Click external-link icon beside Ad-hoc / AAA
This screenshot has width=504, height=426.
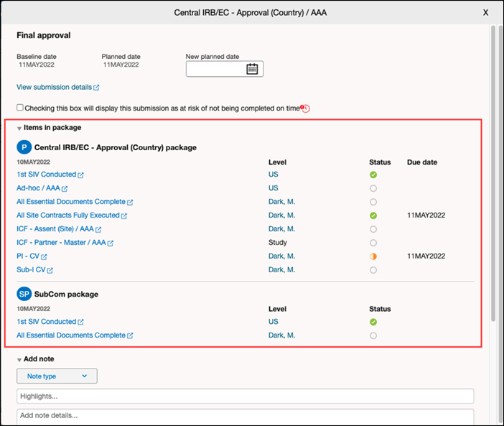point(65,189)
